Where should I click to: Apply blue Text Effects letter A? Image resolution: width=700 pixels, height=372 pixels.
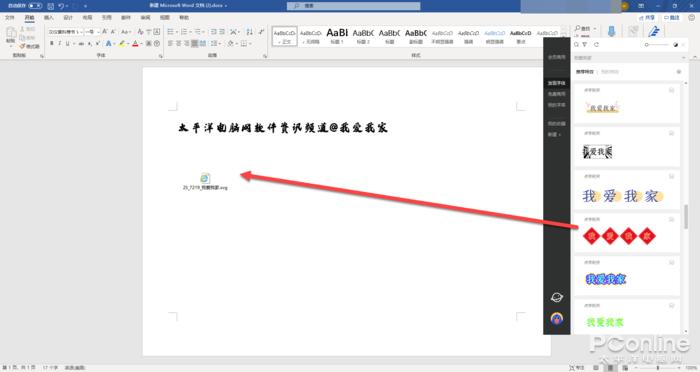108,44
